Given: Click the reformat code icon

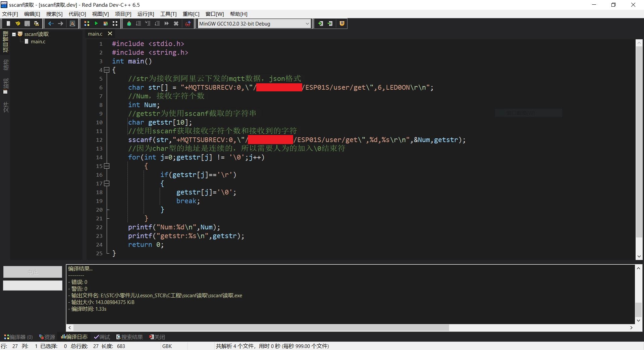Looking at the screenshot, I should tap(72, 24).
